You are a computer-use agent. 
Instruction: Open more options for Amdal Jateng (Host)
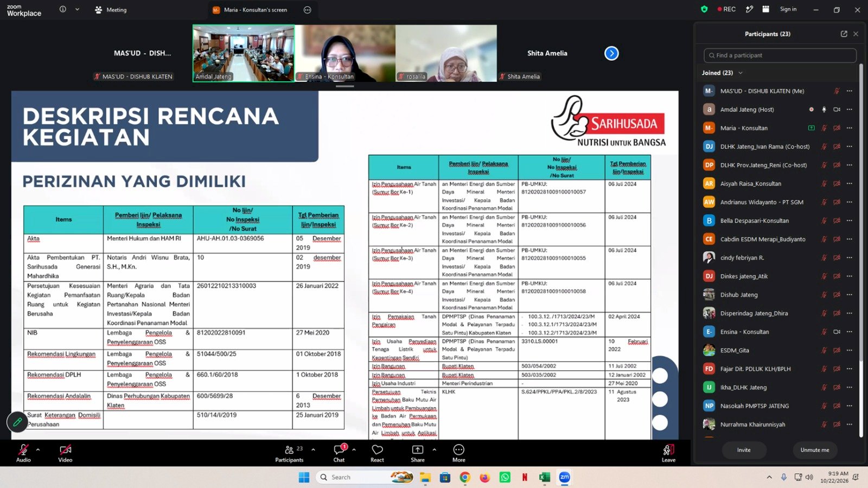(x=850, y=110)
